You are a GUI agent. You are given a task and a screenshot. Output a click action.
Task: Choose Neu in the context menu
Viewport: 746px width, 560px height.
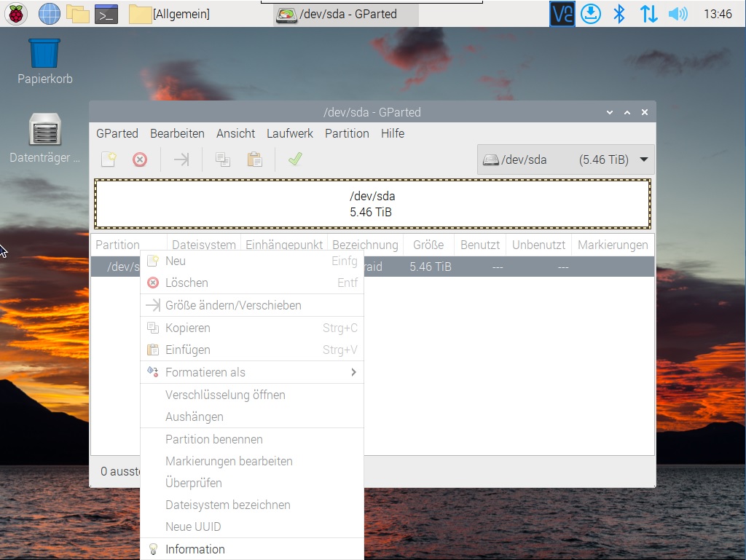pyautogui.click(x=252, y=261)
